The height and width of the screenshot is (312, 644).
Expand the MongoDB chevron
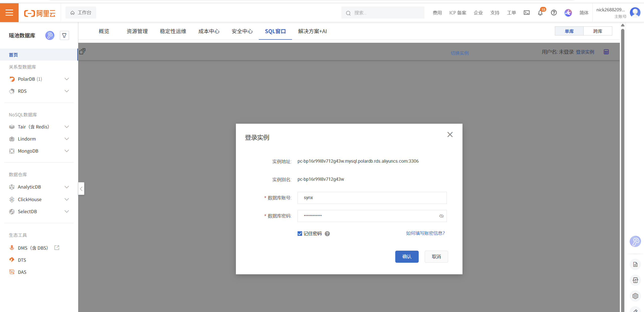click(x=67, y=151)
